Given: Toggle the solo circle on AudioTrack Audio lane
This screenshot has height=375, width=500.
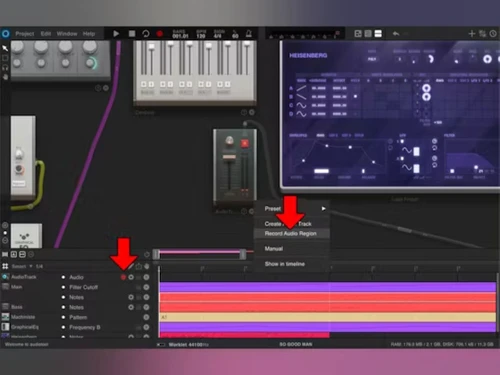Looking at the screenshot, I should (x=131, y=277).
